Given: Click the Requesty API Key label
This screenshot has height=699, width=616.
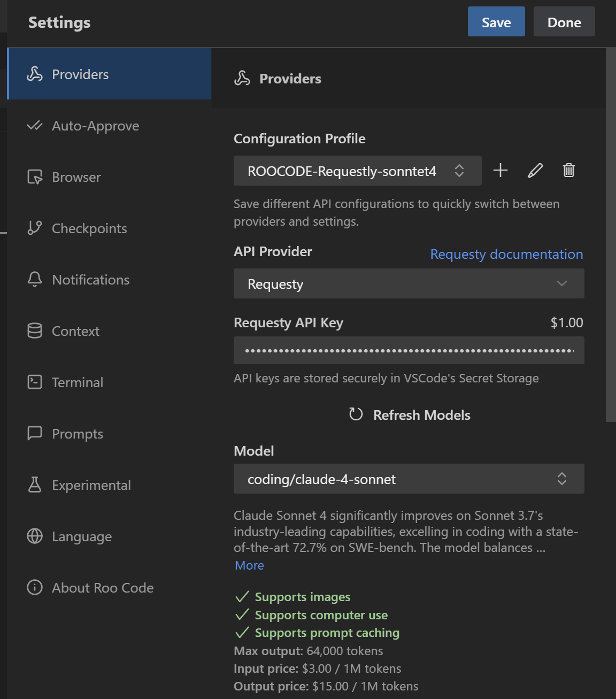Looking at the screenshot, I should click(288, 322).
